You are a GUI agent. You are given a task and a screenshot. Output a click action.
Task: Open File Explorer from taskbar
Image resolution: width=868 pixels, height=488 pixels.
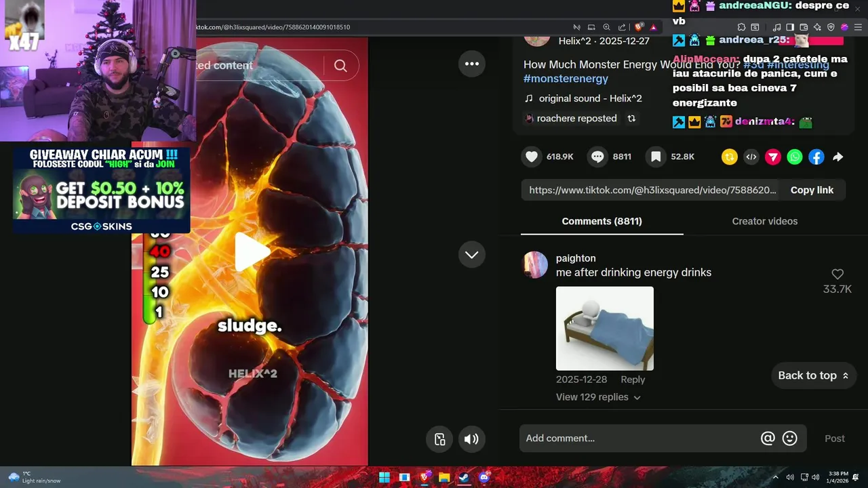tap(444, 477)
